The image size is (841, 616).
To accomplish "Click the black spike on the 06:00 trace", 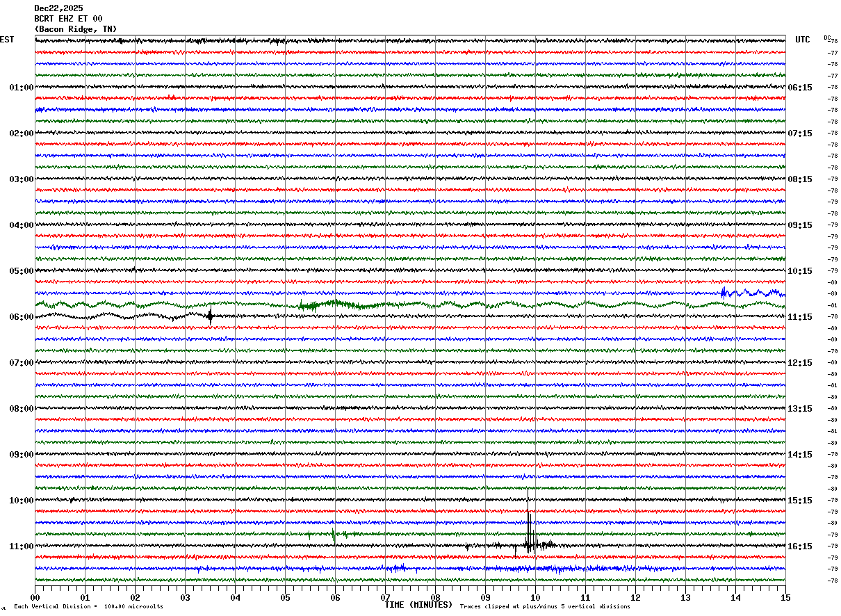I will click(x=210, y=316).
